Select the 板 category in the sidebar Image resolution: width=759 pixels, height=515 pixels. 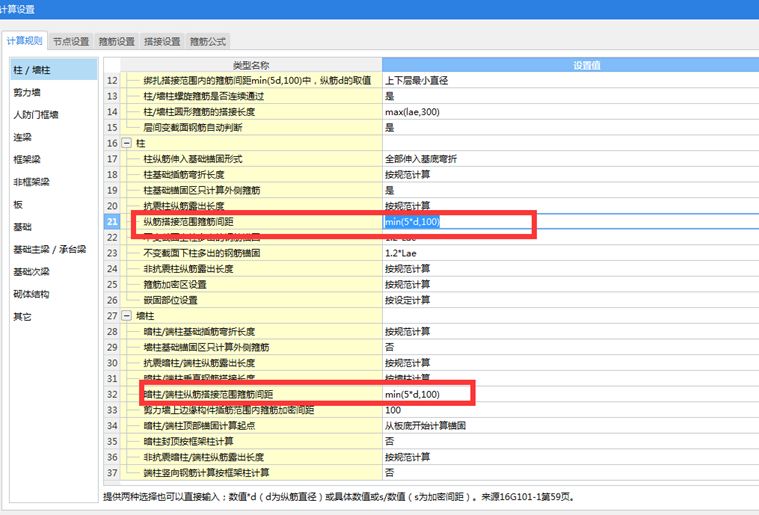17,204
